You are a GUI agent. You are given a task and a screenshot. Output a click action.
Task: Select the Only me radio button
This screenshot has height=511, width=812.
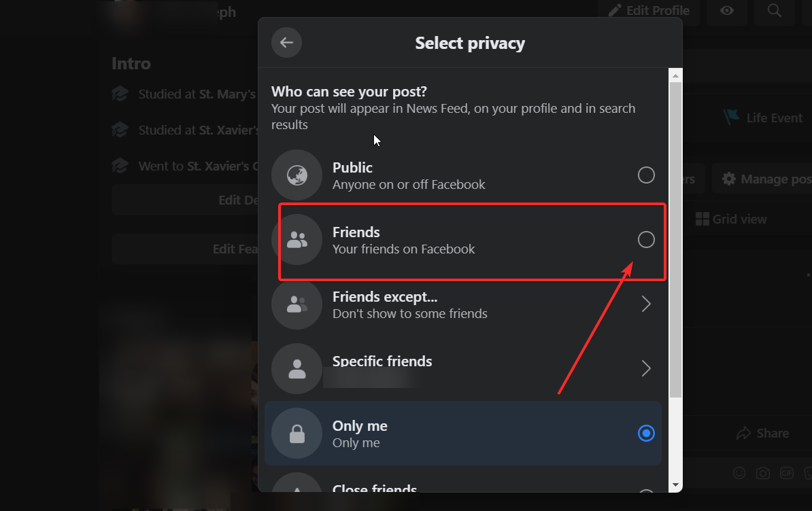point(646,433)
